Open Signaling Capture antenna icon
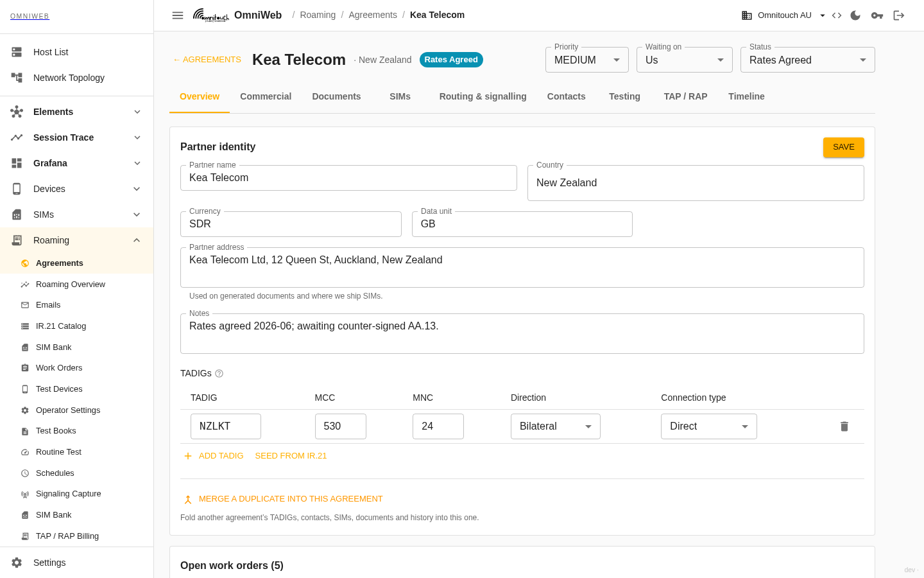924x578 pixels. (25, 494)
